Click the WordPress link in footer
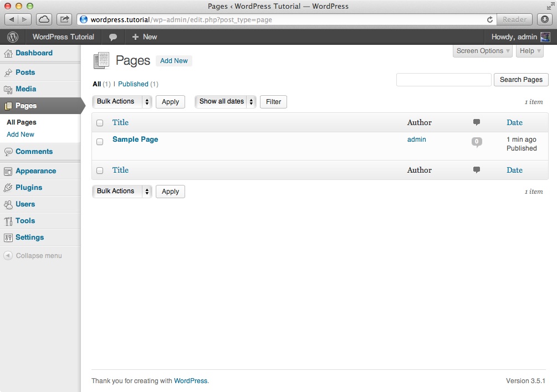This screenshot has width=557, height=392. (191, 380)
